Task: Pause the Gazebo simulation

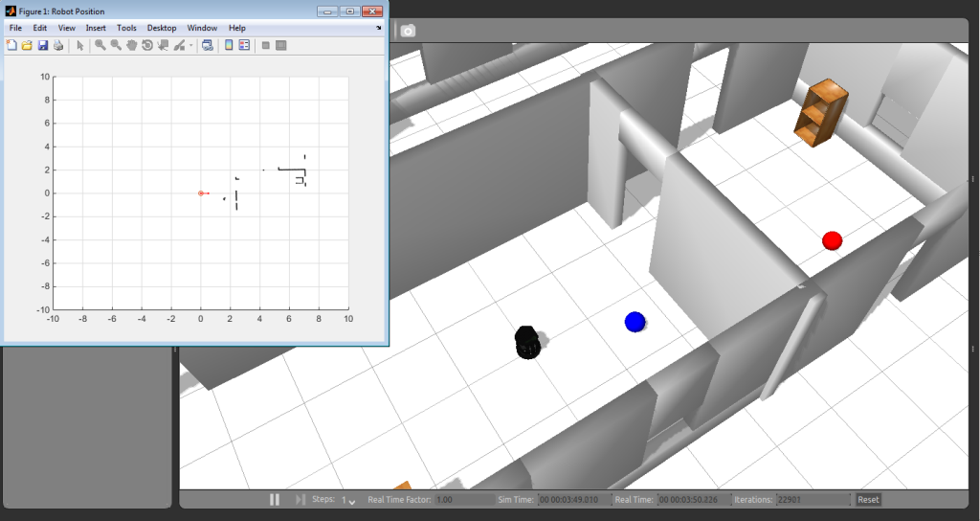Action: (275, 499)
